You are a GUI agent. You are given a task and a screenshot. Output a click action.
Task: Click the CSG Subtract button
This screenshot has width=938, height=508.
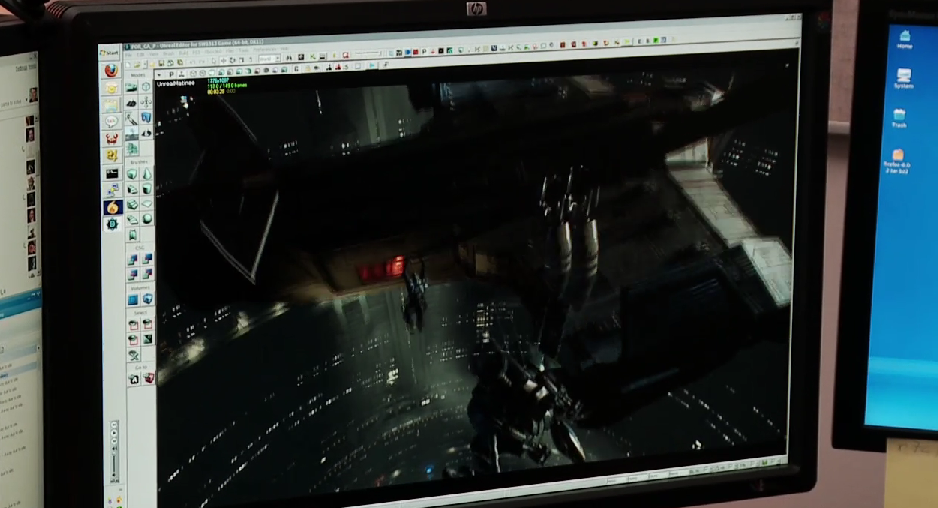(147, 259)
